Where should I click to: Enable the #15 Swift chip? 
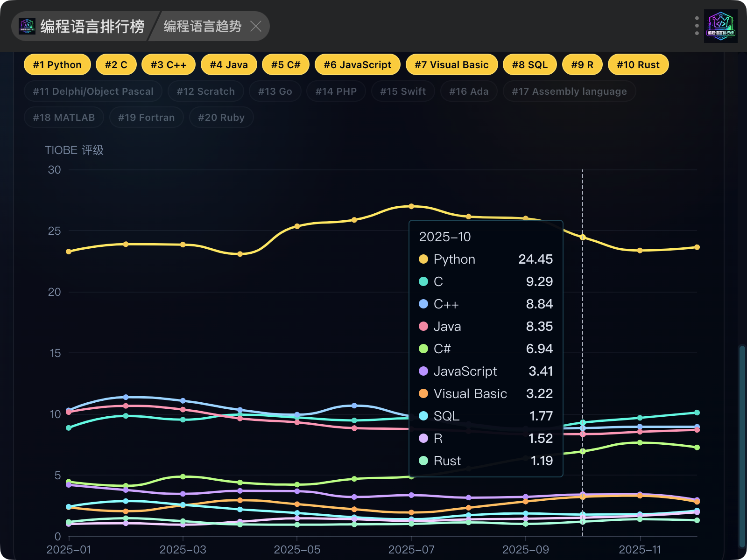coord(403,91)
